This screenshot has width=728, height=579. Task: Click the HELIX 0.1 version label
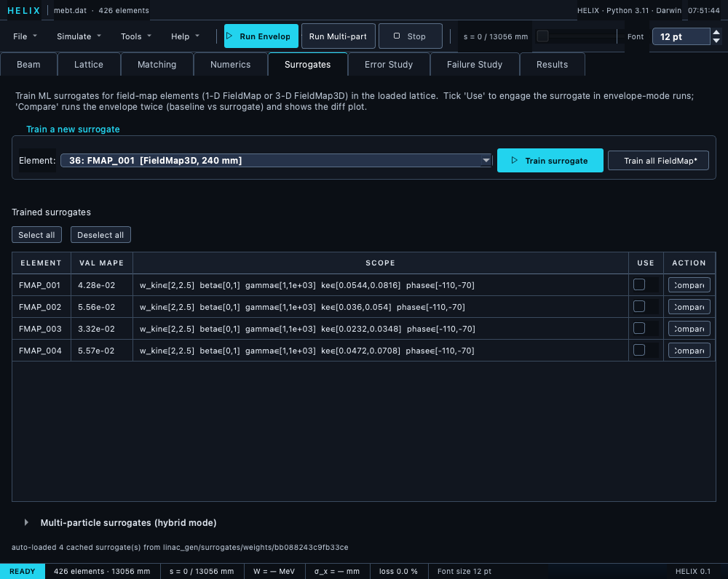point(693,571)
